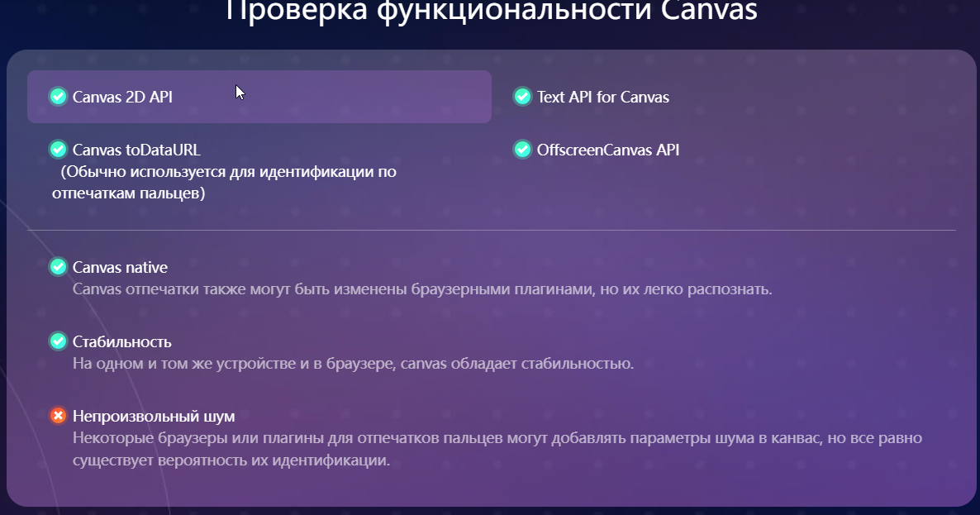
Task: Click the description 'Canvas отпечатки также могут быть изменены'
Action: [422, 289]
